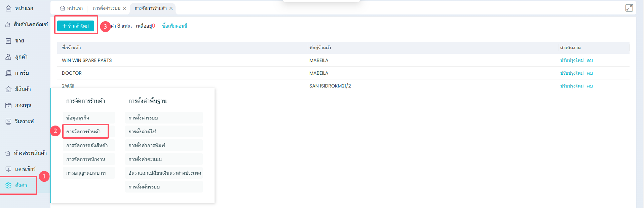Image resolution: width=644 pixels, height=208 pixels.
Task: Click the home icon in the sidebar
Action: pyautogui.click(x=8, y=8)
